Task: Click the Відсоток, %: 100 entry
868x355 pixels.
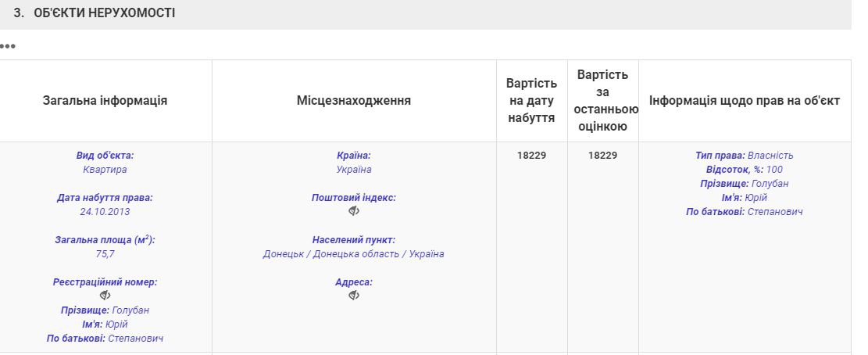Action: click(x=745, y=170)
